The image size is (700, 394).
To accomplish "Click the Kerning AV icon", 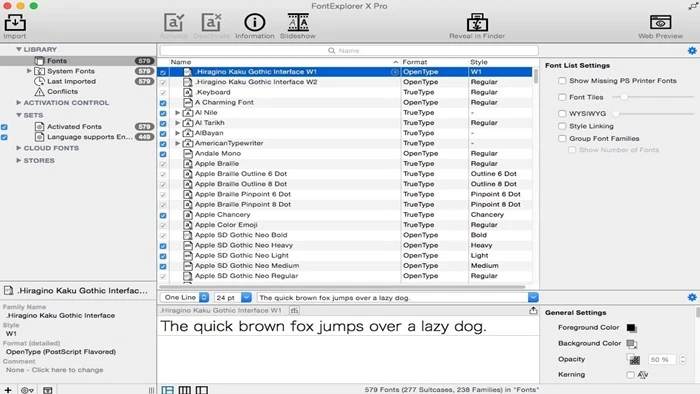I will [643, 375].
